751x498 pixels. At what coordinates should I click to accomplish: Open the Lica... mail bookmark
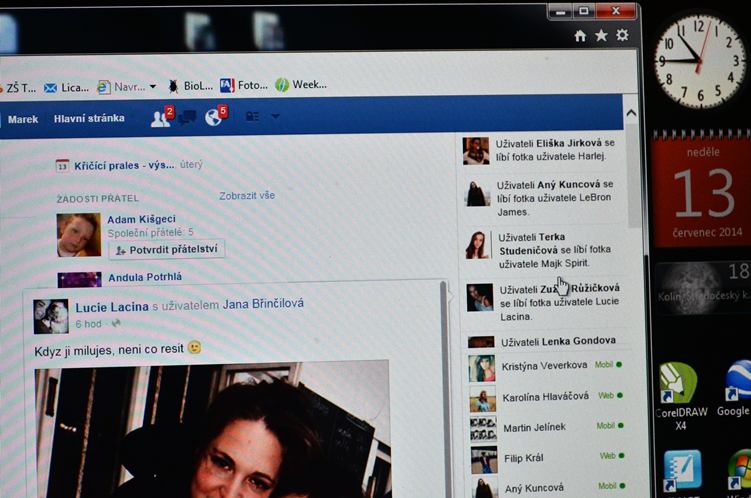click(67, 88)
